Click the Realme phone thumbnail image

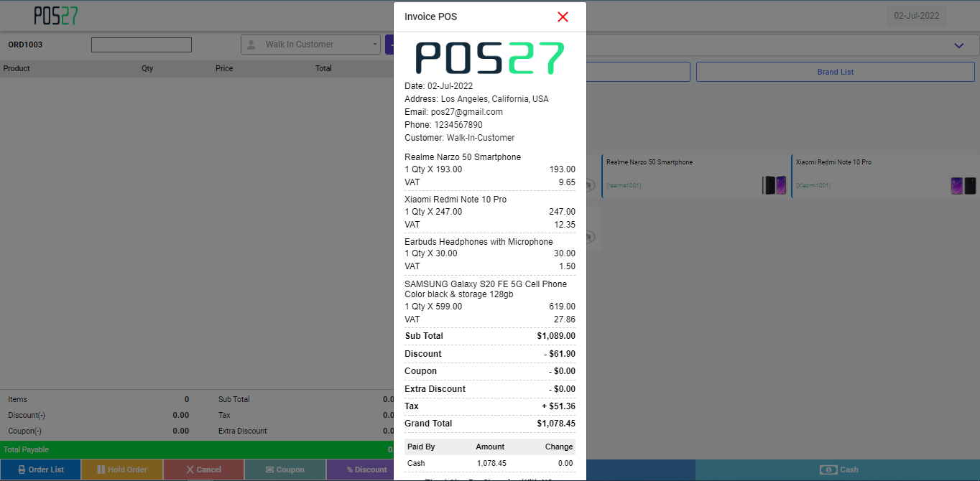click(774, 185)
